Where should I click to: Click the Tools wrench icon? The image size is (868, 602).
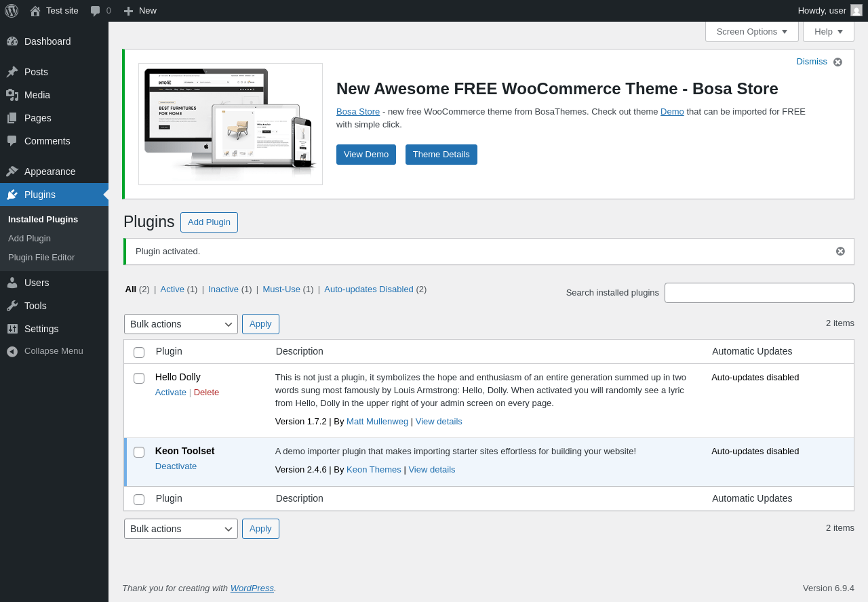[12, 306]
